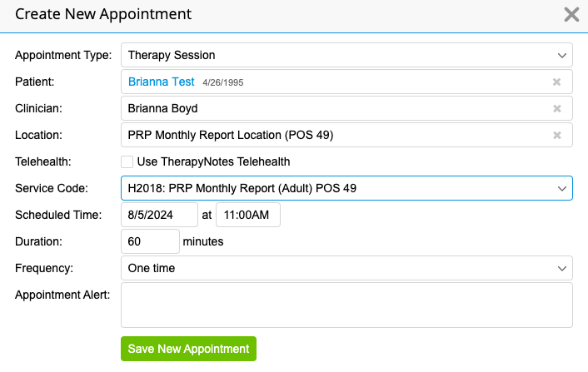
Task: Clear the PRP Monthly Report Location field
Action: tap(557, 136)
